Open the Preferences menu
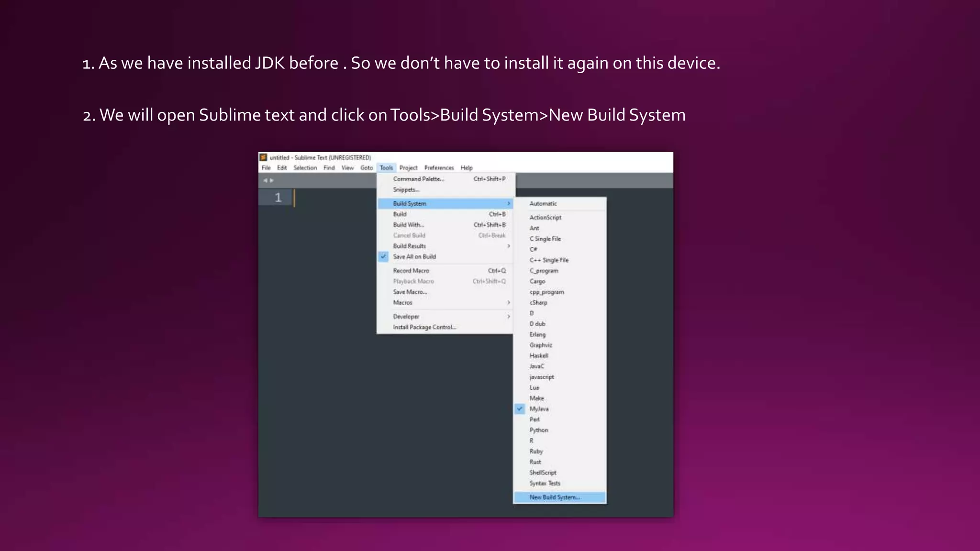 click(439, 168)
